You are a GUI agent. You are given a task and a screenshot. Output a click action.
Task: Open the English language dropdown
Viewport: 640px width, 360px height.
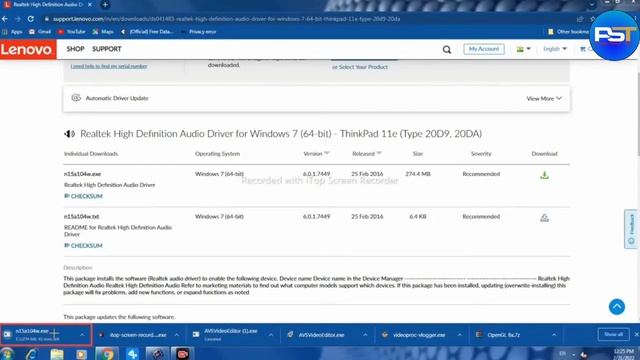555,49
